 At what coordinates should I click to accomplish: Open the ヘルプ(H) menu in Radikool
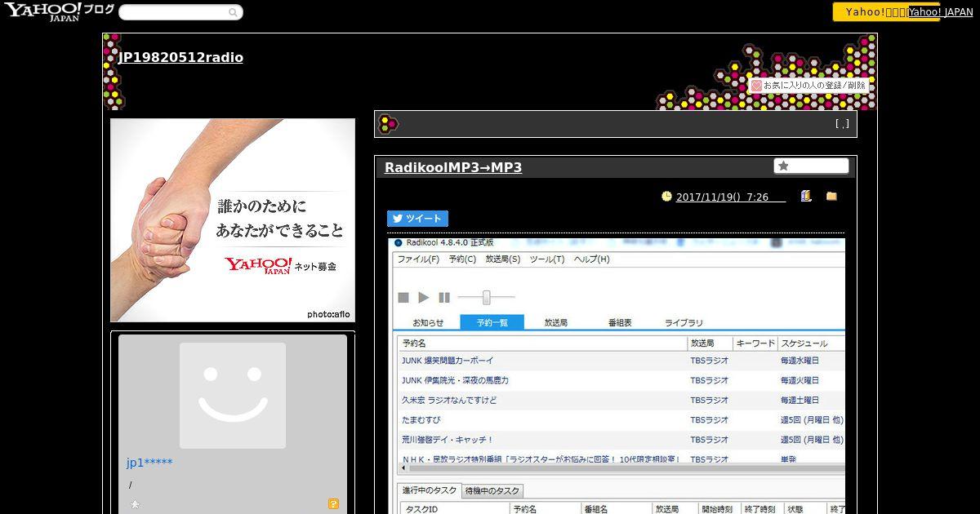pyautogui.click(x=591, y=259)
